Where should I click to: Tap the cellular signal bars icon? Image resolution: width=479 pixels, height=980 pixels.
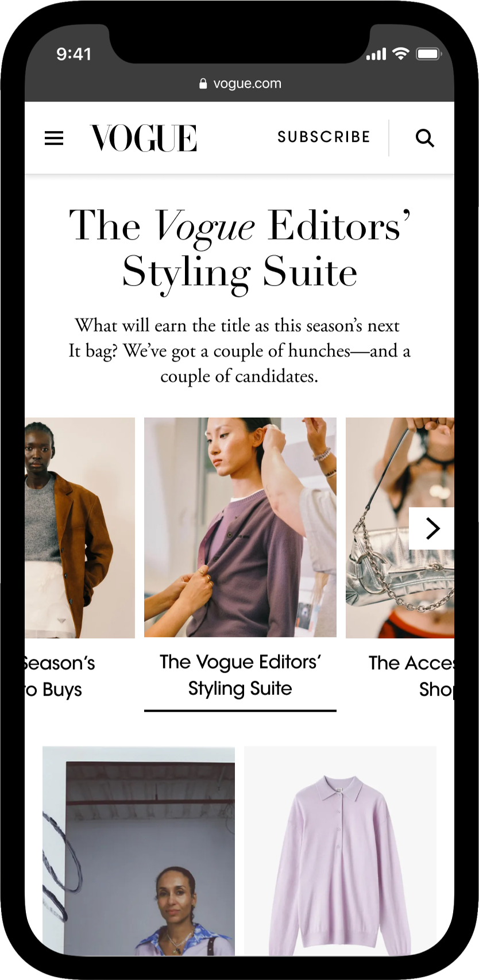click(376, 55)
